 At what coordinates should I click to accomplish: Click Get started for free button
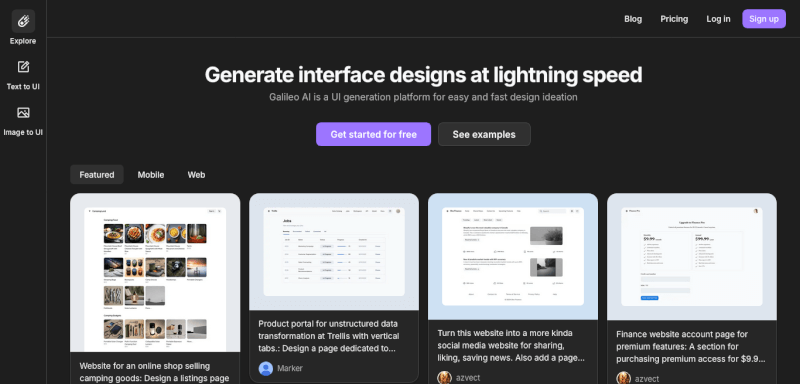373,134
